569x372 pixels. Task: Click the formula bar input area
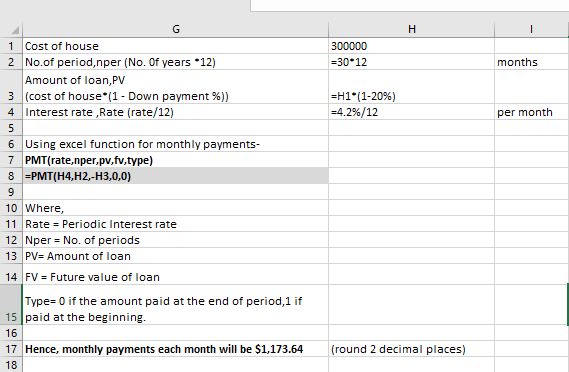tap(410, 5)
